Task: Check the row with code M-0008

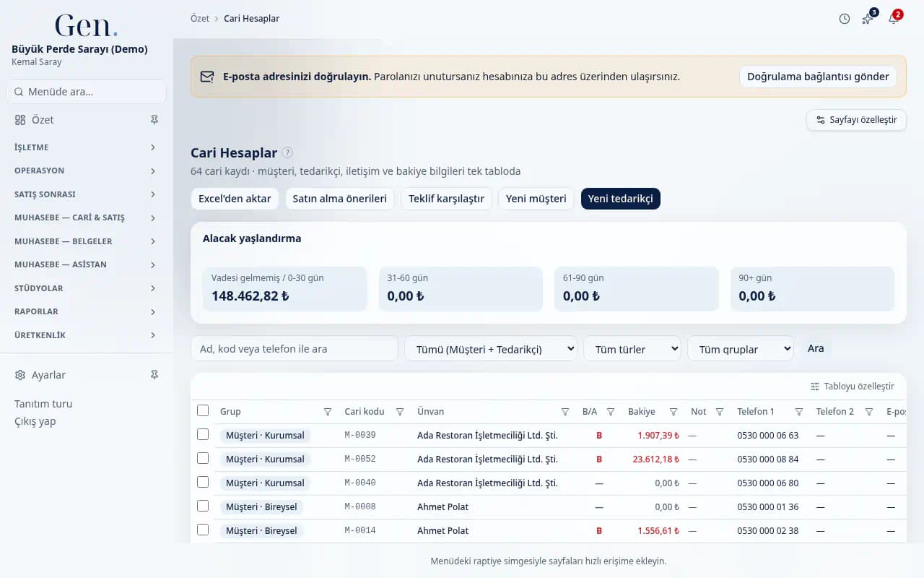Action: click(x=203, y=506)
